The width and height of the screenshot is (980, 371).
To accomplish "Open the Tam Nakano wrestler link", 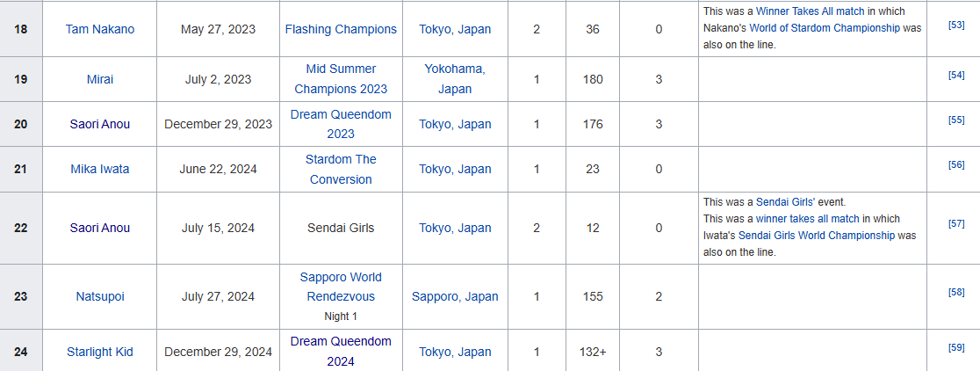I will 100,29.
